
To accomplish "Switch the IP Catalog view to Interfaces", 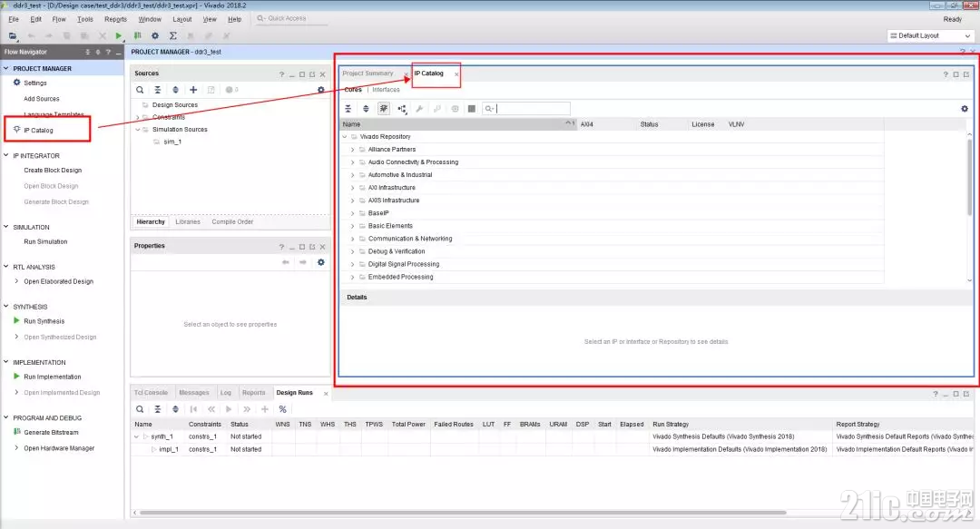I will pyautogui.click(x=386, y=90).
